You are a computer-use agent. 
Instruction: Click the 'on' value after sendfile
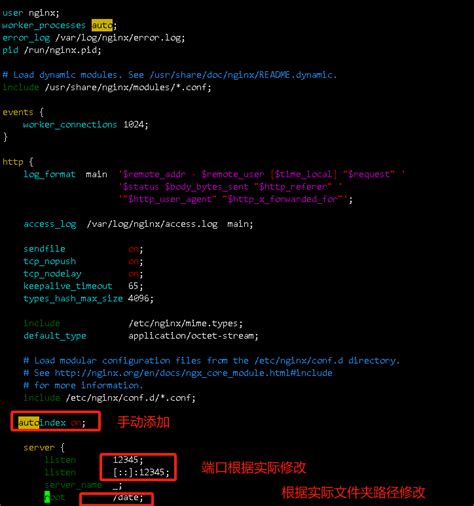[x=133, y=249]
